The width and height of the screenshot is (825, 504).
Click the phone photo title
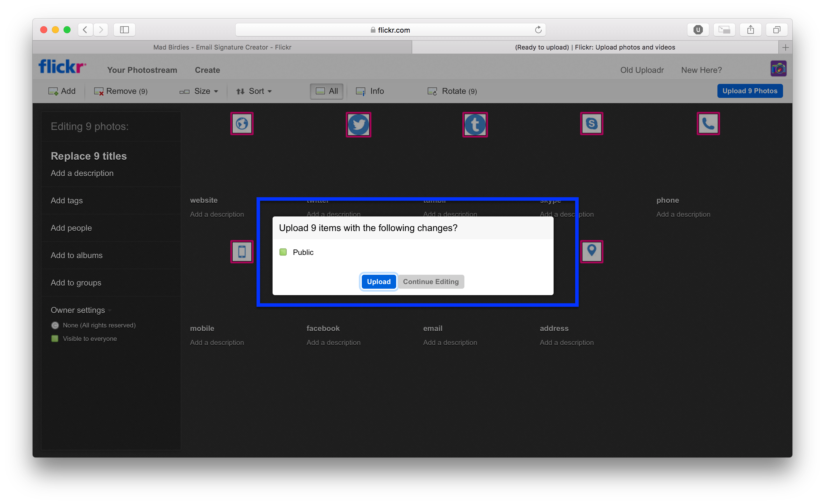pyautogui.click(x=668, y=200)
